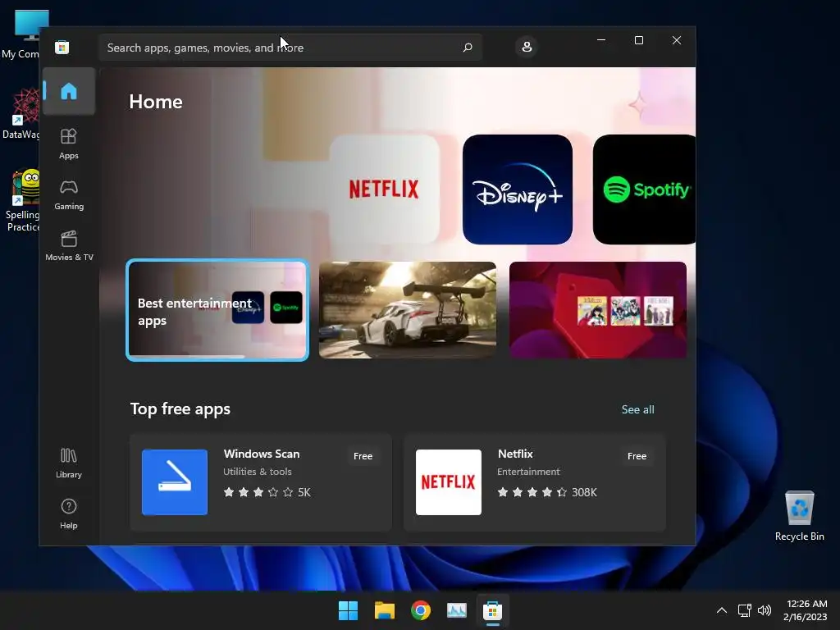The height and width of the screenshot is (630, 840).
Task: Open the Windows Scan title text
Action: click(262, 454)
